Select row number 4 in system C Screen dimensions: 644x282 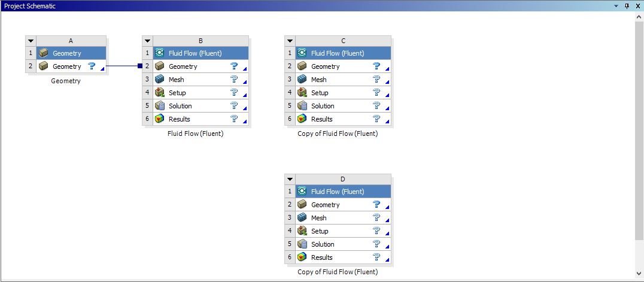(290, 92)
